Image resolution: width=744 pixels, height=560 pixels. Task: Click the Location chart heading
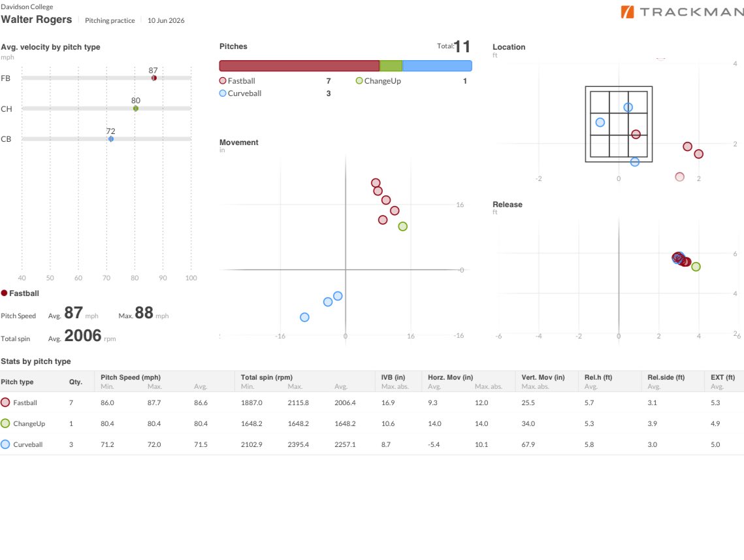coord(509,47)
